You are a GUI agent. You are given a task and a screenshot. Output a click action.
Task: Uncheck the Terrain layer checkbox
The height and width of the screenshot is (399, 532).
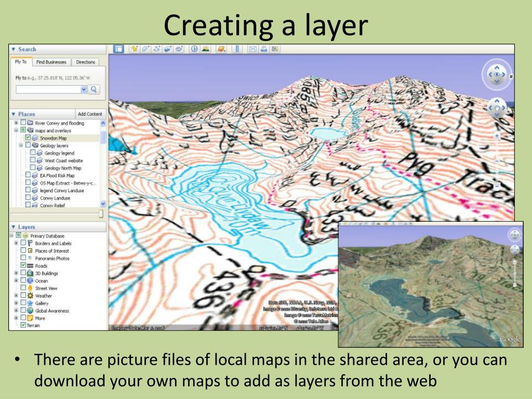click(x=23, y=325)
